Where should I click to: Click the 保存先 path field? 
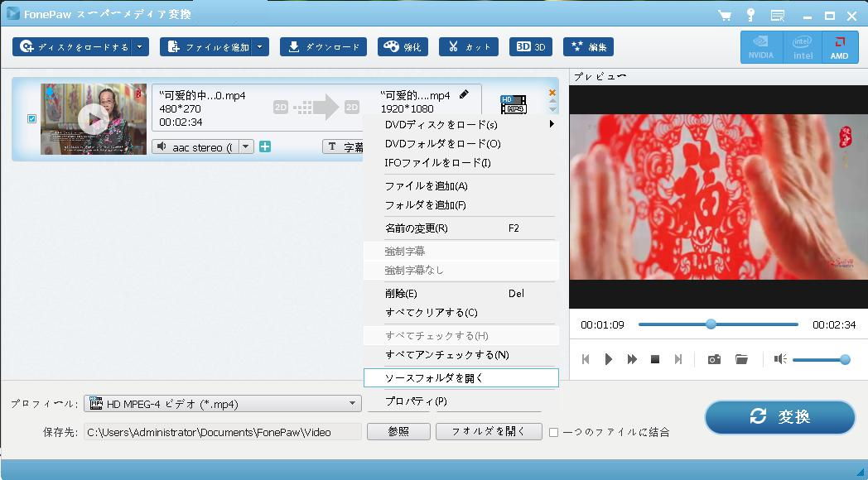click(223, 433)
